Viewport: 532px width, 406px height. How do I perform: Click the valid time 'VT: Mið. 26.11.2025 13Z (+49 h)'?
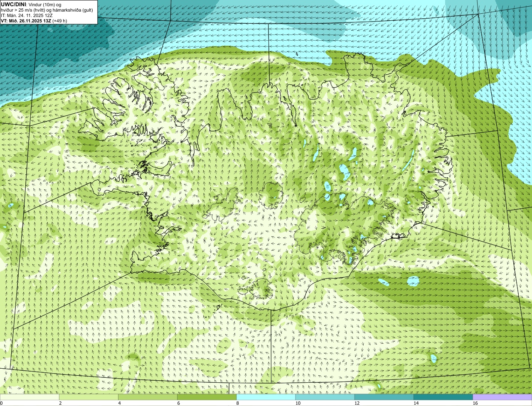coord(34,21)
